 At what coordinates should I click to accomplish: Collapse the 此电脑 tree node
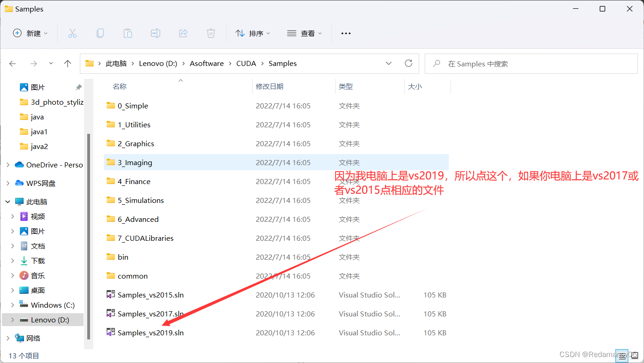pyautogui.click(x=8, y=202)
